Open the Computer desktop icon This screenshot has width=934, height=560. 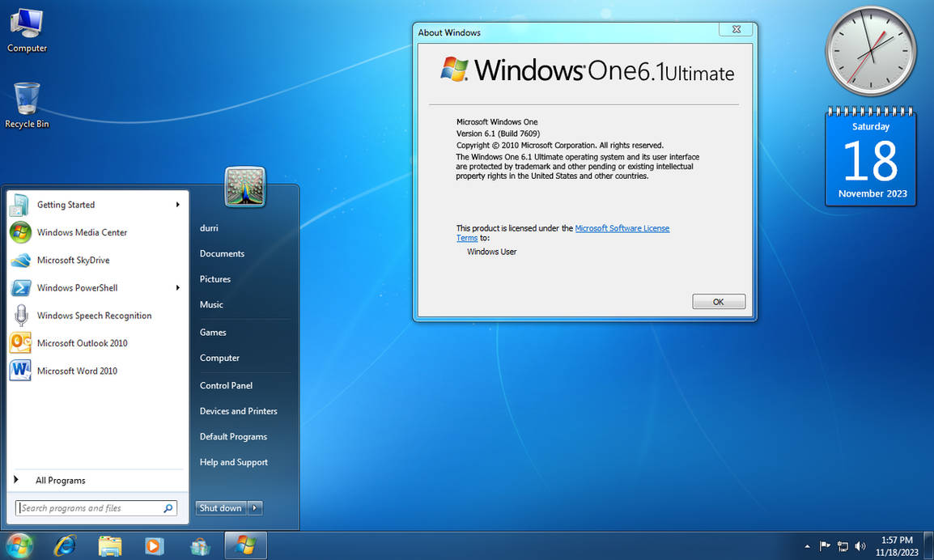[x=27, y=30]
